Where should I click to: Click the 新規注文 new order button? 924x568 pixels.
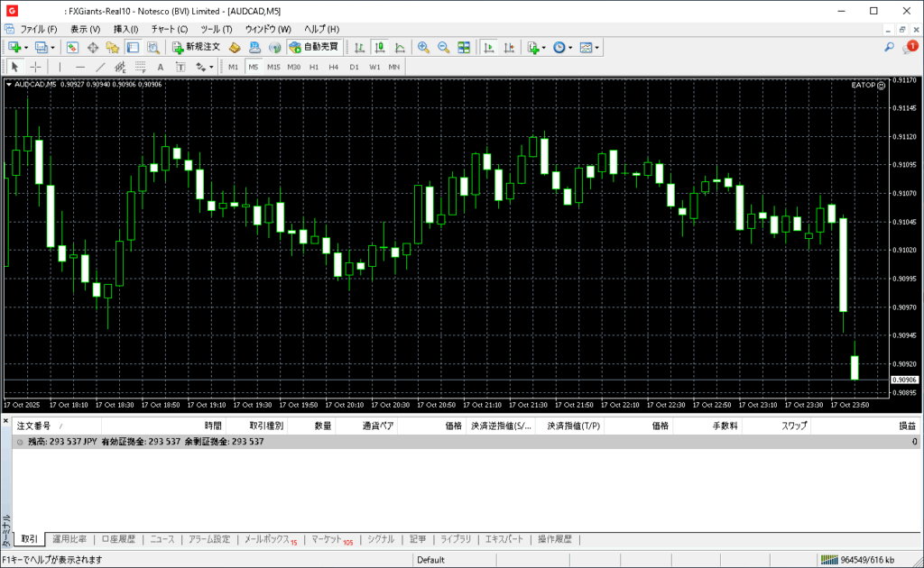coord(196,47)
